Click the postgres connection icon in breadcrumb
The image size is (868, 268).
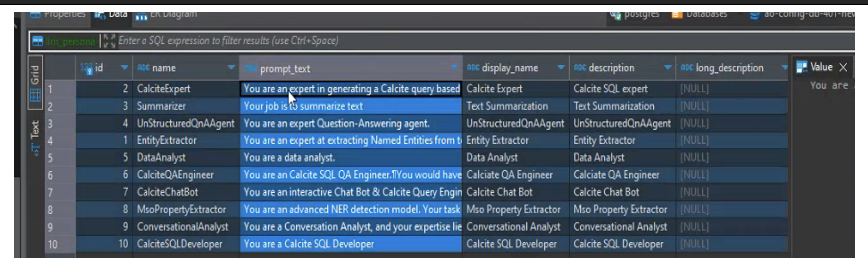point(615,15)
